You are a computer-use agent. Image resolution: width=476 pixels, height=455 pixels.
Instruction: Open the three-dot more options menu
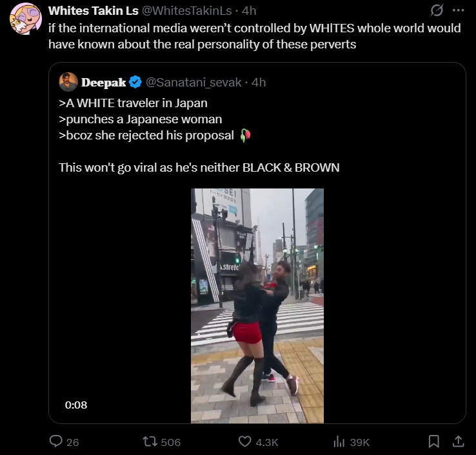point(458,10)
